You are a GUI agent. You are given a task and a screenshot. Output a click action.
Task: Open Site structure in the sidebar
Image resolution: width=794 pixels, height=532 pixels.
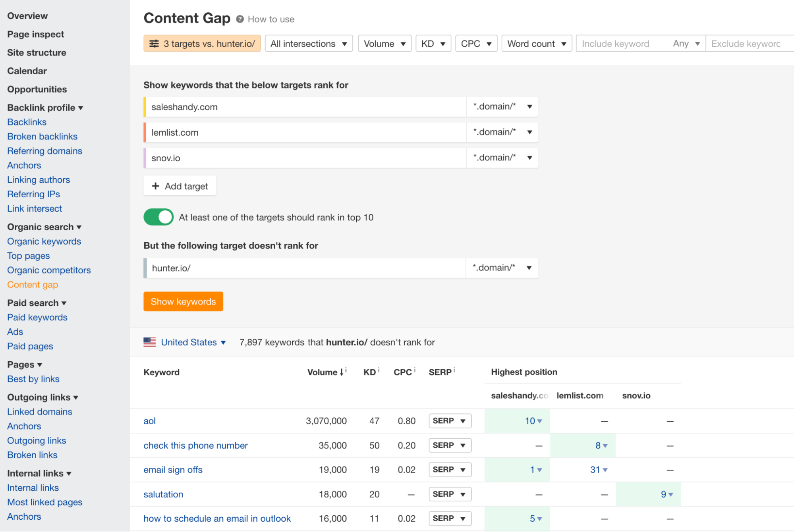click(37, 52)
